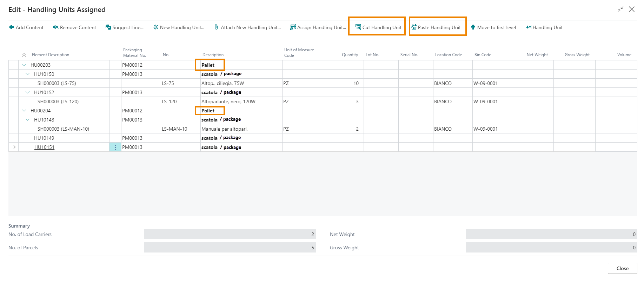The width and height of the screenshot is (644, 282).
Task: Click the Add Content arrow icon
Action: point(12,27)
